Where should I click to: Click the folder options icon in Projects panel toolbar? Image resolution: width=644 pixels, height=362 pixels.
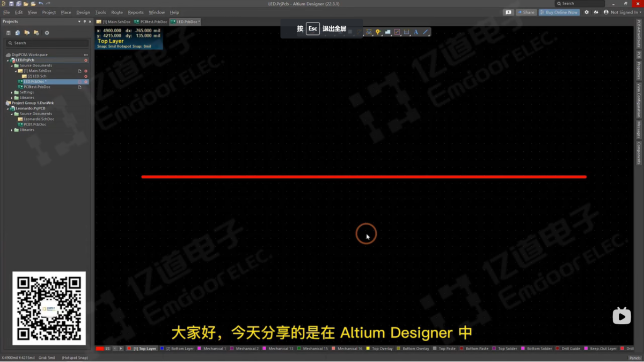point(36,33)
